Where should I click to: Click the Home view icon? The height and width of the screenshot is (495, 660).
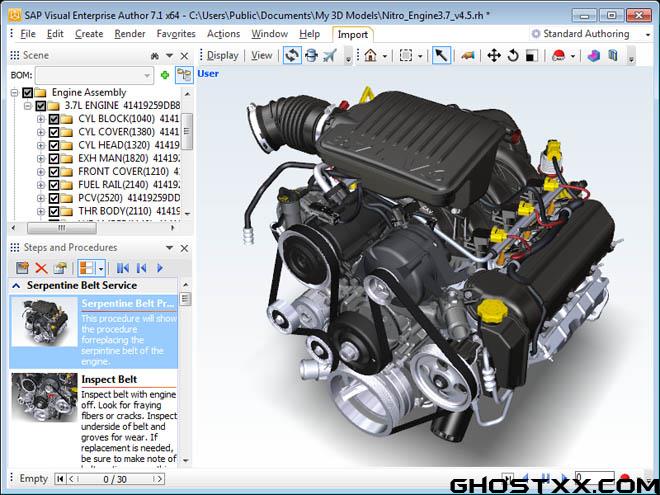coord(370,56)
